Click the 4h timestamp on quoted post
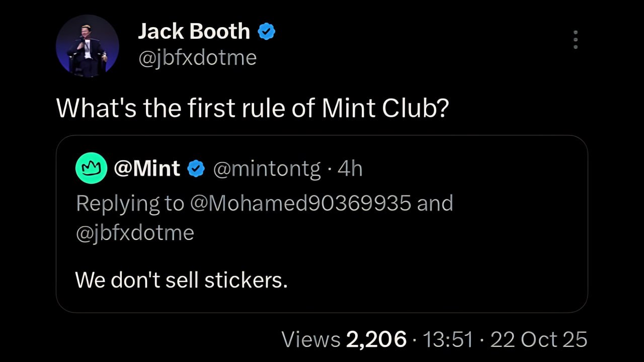 (x=350, y=169)
